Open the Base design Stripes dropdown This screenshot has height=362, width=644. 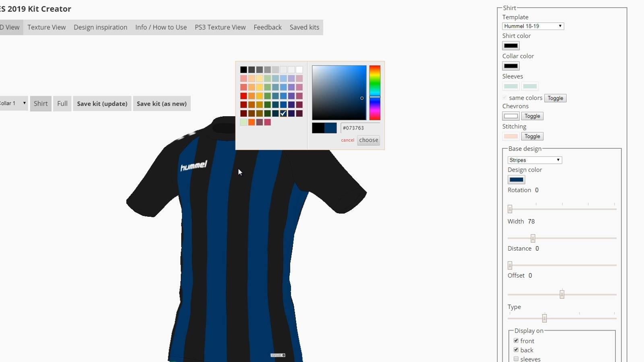click(x=535, y=160)
